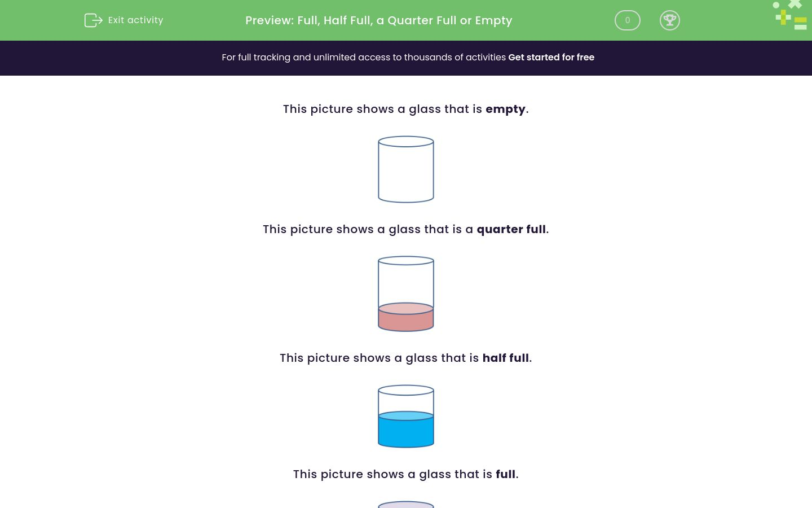This screenshot has width=812, height=508.
Task: Click the trophy circle to toggle rewards view
Action: point(670,20)
